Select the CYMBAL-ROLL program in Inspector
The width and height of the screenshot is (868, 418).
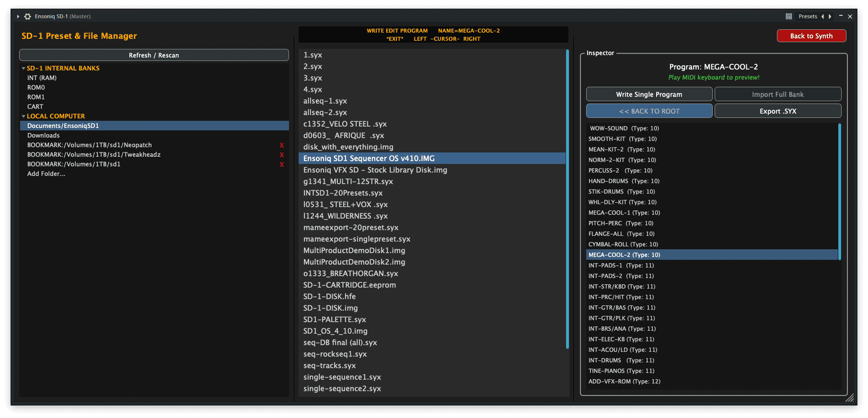click(712, 244)
